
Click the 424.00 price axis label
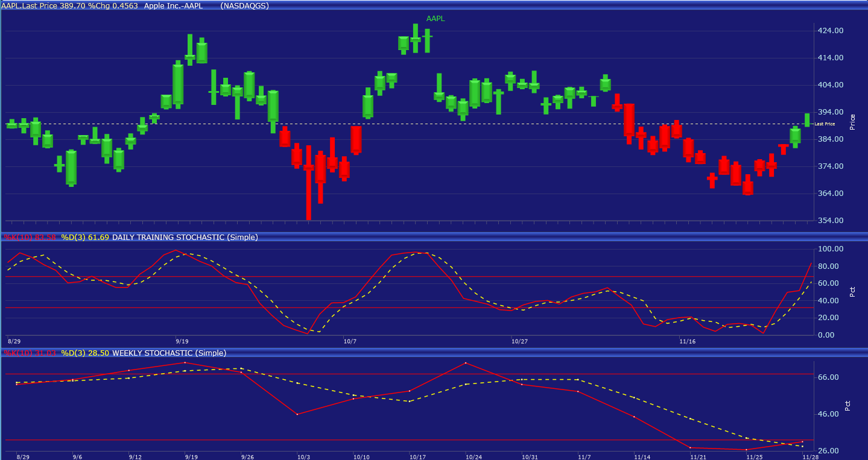pos(832,31)
